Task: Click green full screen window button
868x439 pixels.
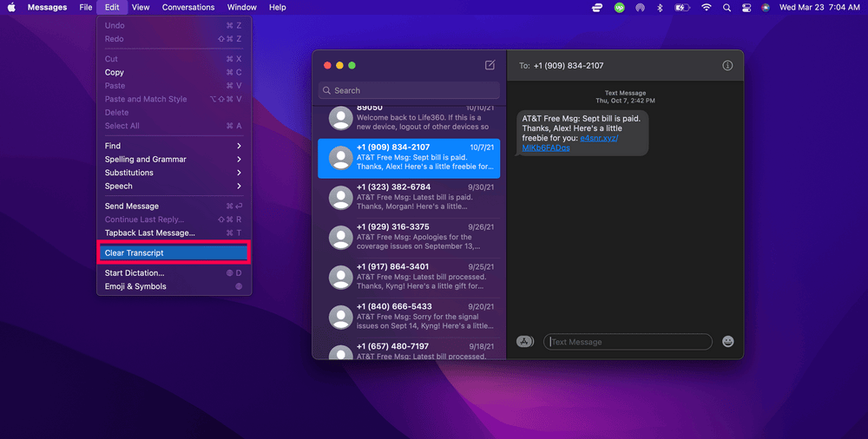Action: point(352,65)
